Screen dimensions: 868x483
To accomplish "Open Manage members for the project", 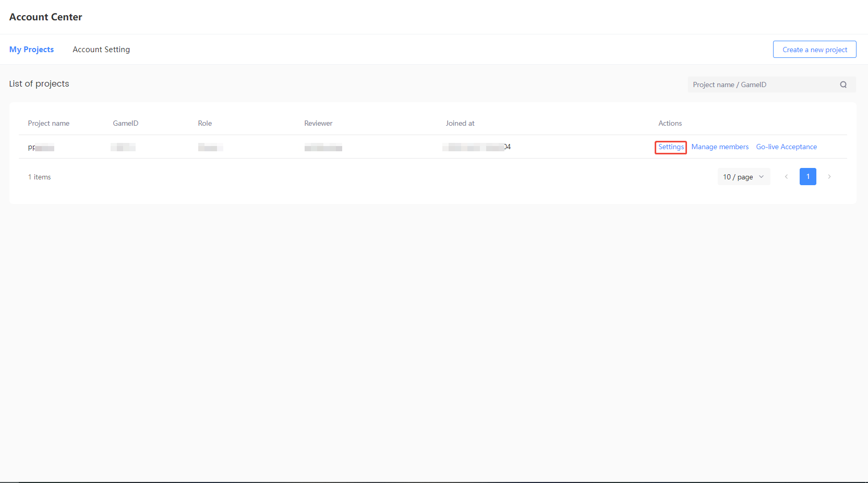I will (720, 147).
